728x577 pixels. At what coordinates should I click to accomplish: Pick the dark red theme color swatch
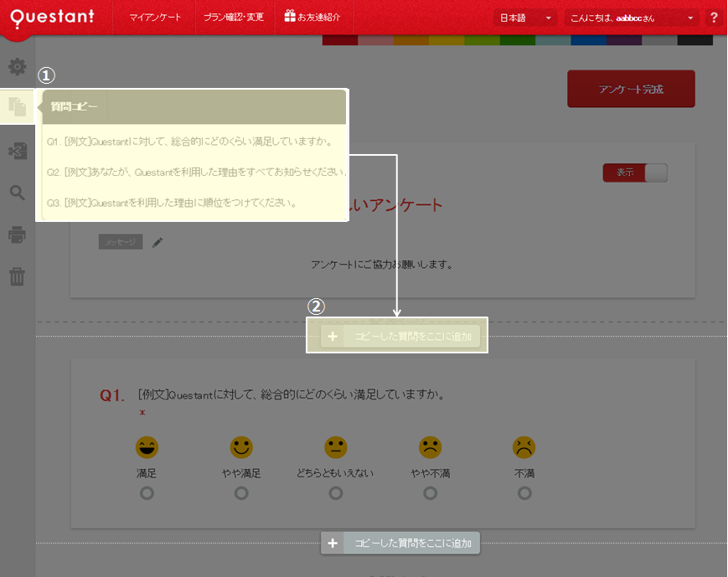(x=340, y=40)
